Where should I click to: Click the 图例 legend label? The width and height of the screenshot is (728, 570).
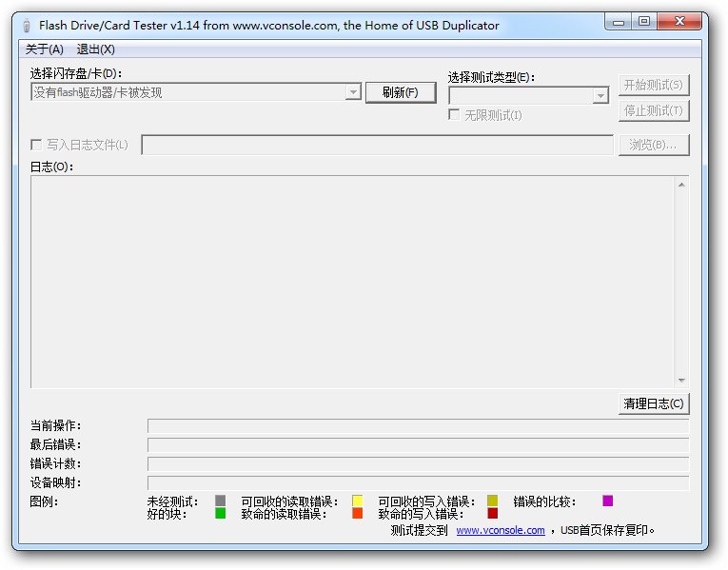tap(44, 501)
